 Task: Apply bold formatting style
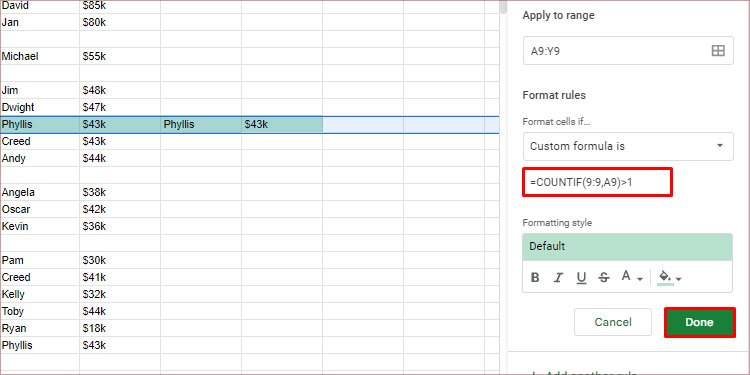tap(535, 277)
